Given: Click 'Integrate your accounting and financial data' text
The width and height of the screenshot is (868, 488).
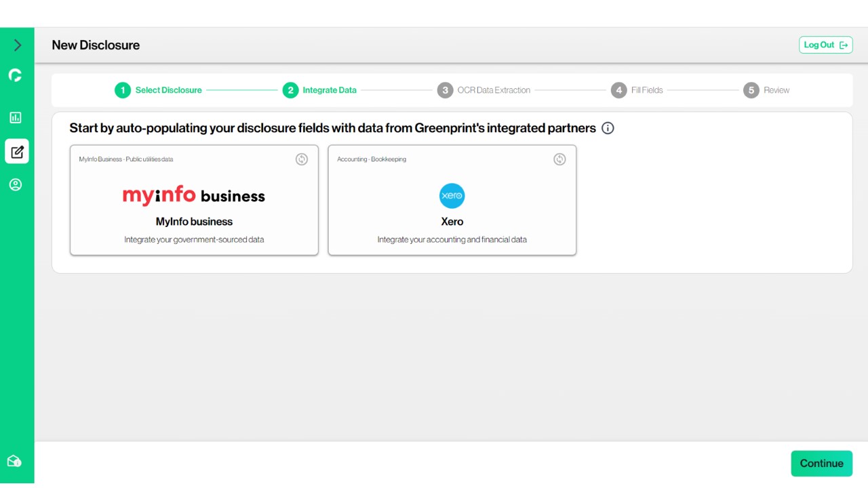Looking at the screenshot, I should pos(452,239).
